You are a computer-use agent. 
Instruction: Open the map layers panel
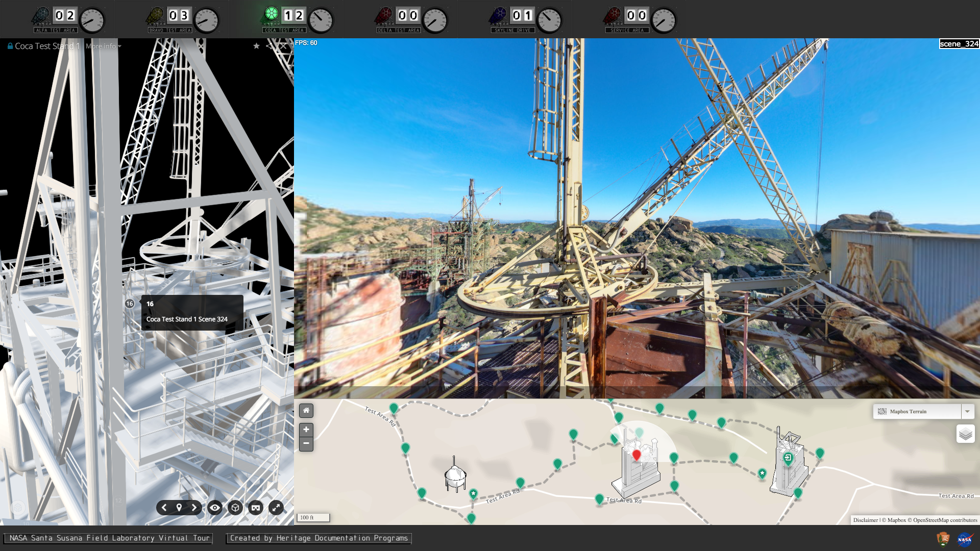tap(965, 434)
